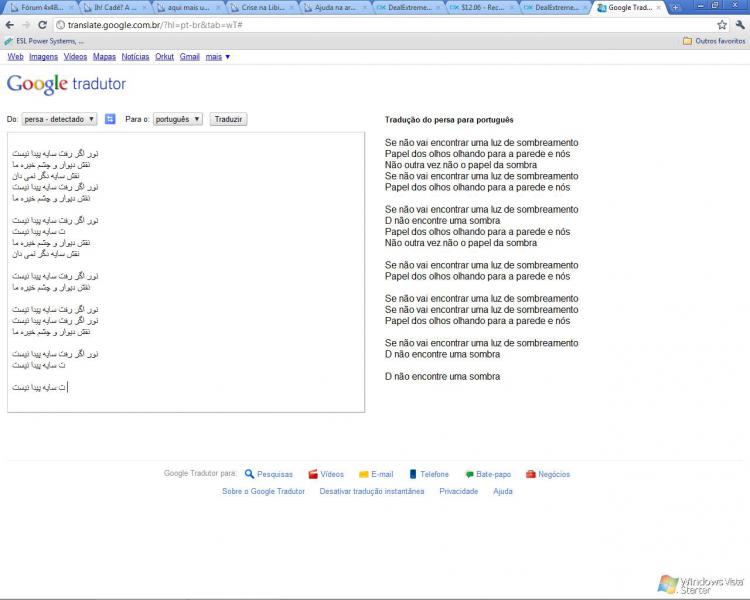Expand the mais menu arrow
750x600 pixels.
tap(228, 57)
